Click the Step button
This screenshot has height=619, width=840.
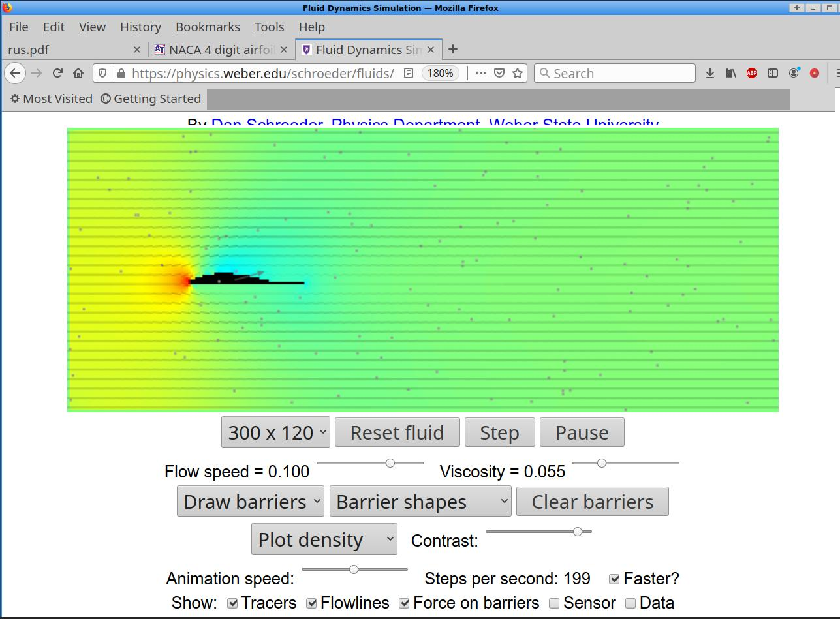pos(500,432)
